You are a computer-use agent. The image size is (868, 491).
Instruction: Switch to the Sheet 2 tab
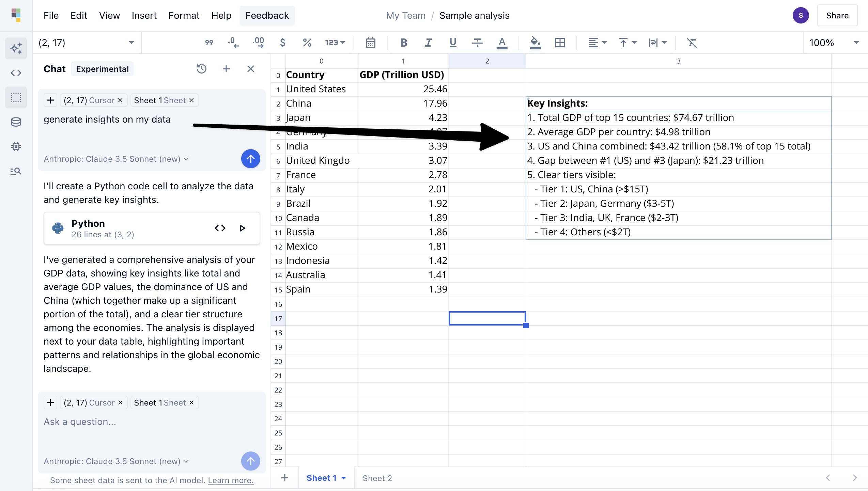(x=377, y=478)
